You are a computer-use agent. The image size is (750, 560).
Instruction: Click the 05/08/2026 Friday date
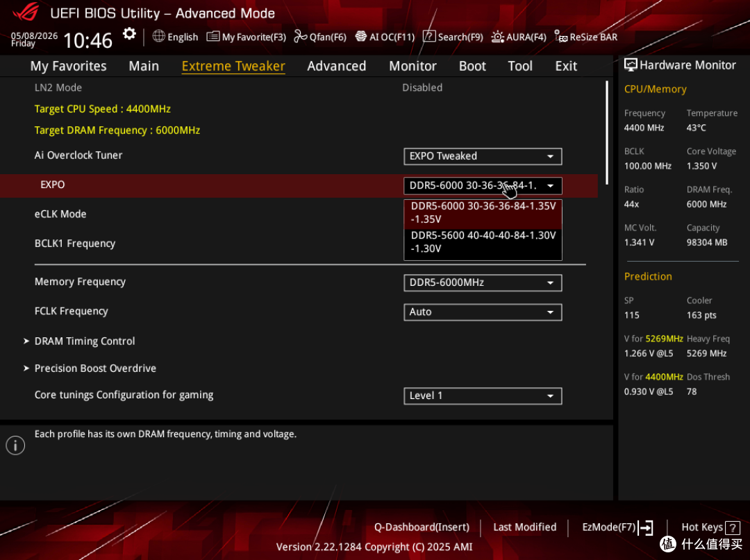[x=34, y=40]
